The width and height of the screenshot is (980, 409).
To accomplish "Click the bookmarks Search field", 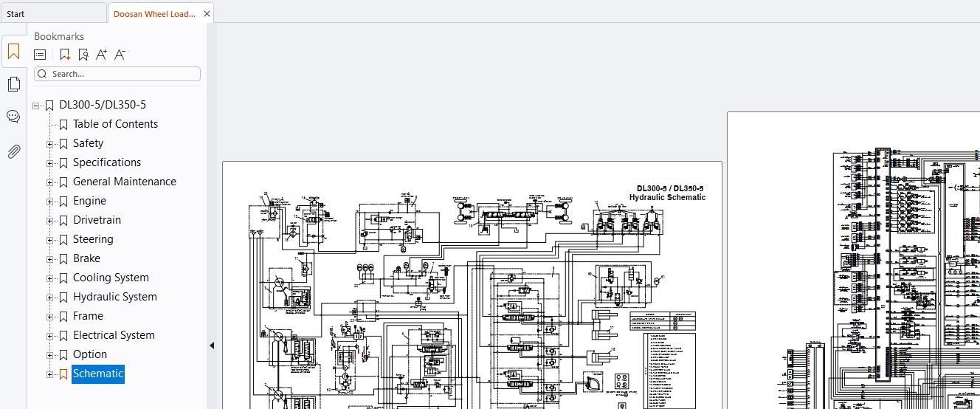I will (x=117, y=74).
